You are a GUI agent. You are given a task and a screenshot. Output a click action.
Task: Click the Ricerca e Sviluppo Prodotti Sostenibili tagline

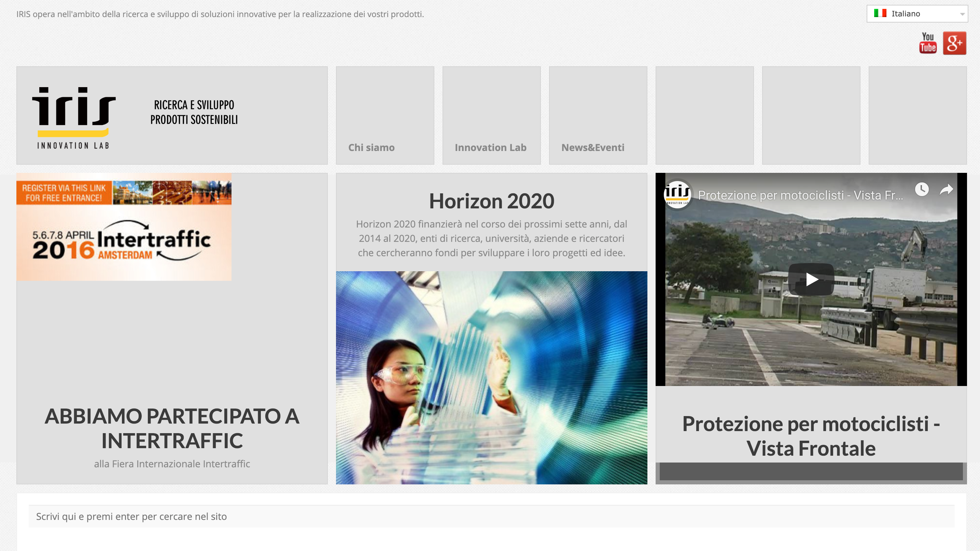(x=194, y=112)
